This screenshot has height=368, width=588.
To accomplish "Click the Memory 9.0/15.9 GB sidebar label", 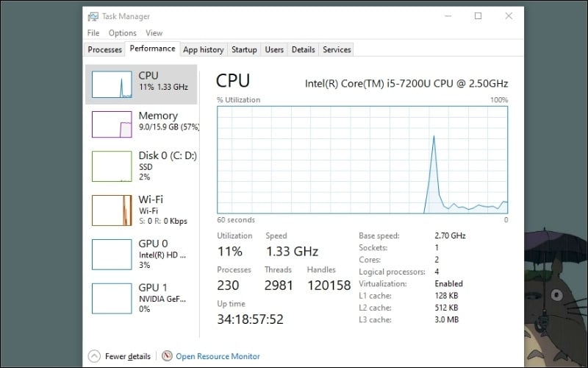I will coord(169,121).
